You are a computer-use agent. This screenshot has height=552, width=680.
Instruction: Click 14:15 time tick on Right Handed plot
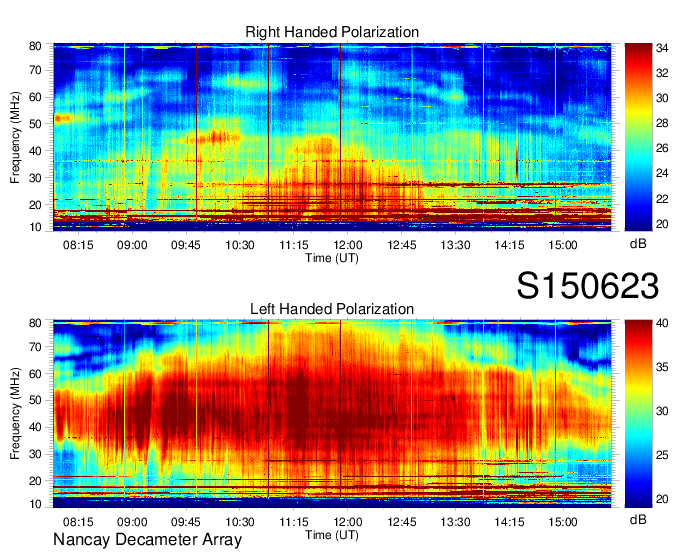point(509,245)
